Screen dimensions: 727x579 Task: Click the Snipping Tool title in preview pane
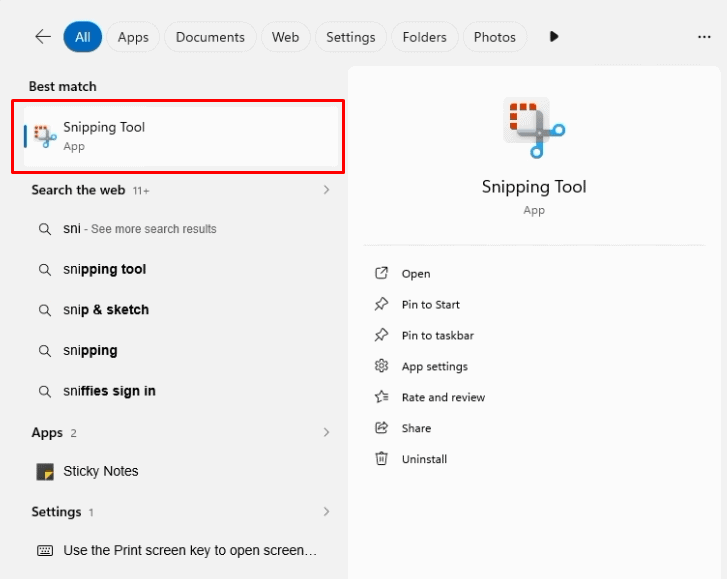coord(534,187)
